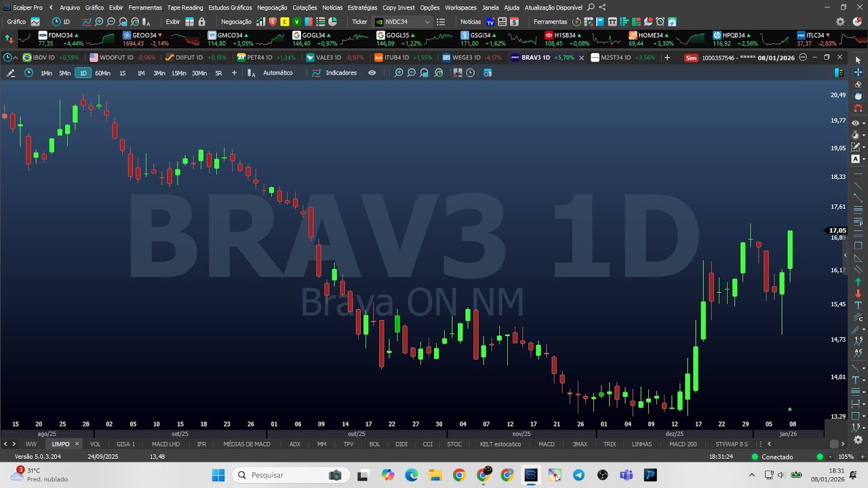Screen dimensions: 868x488
Task: Switch to the WEGE3 1D chart tab
Action: pos(471,58)
